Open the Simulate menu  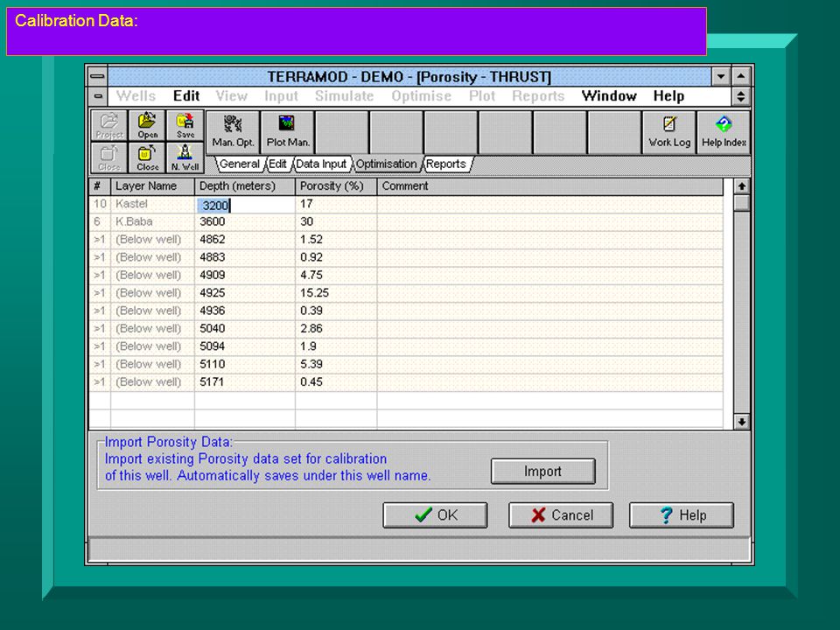coord(345,96)
